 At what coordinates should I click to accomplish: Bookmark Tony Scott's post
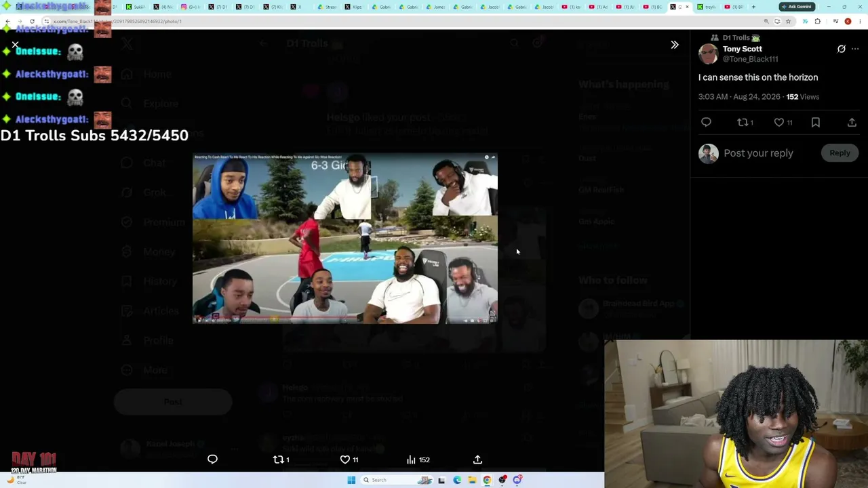816,122
